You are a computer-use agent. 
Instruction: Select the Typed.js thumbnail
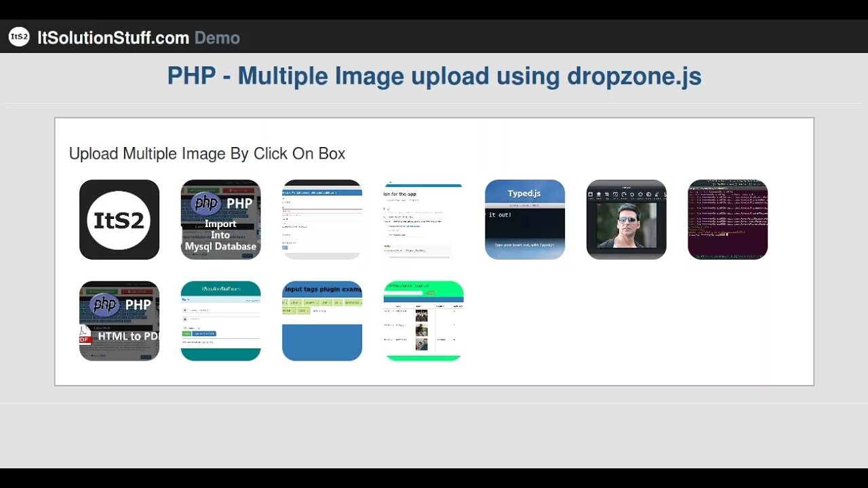tap(525, 220)
